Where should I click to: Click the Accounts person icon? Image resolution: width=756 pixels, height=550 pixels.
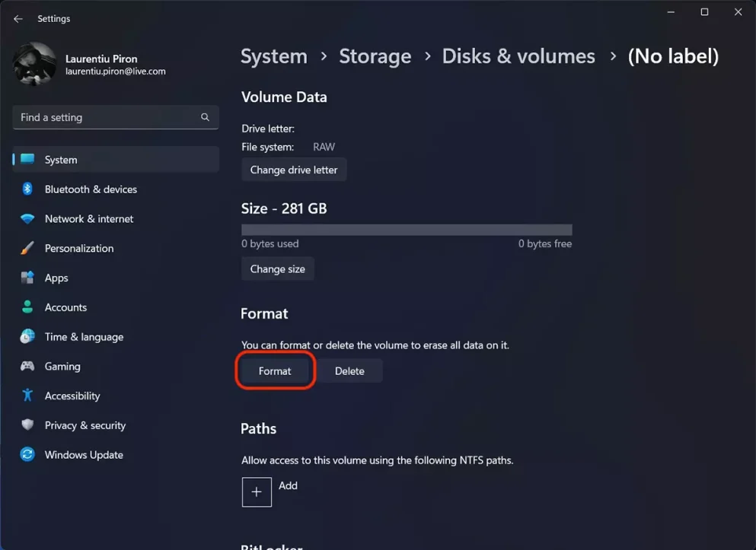point(28,308)
